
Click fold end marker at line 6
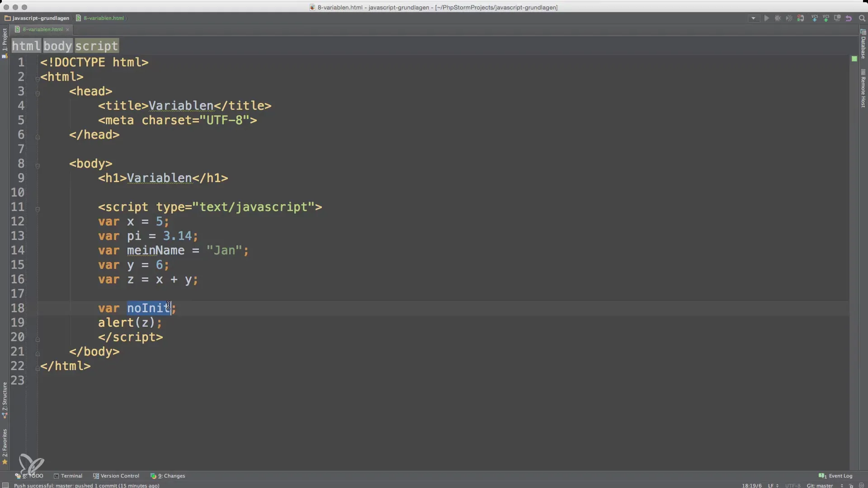coord(38,137)
